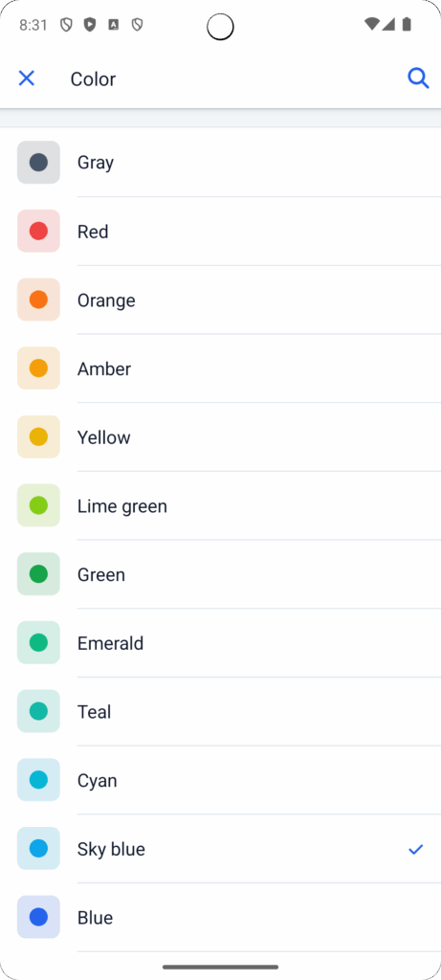
Task: Pick the Amber swatch icon
Action: click(38, 368)
